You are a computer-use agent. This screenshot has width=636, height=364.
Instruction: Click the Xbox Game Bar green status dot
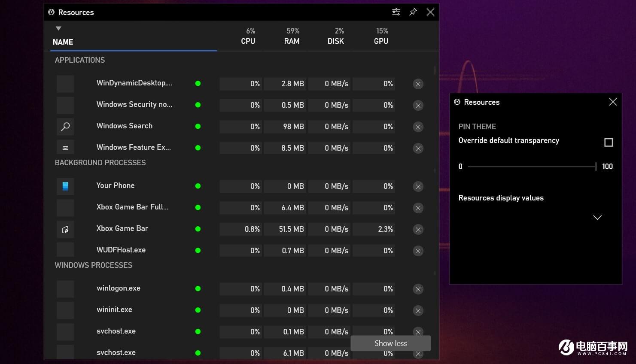tap(198, 229)
